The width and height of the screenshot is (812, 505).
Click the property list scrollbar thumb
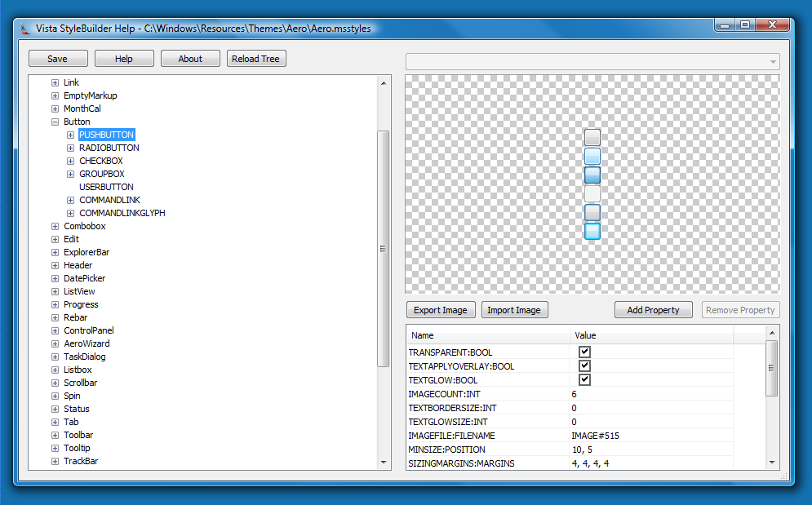[772, 368]
